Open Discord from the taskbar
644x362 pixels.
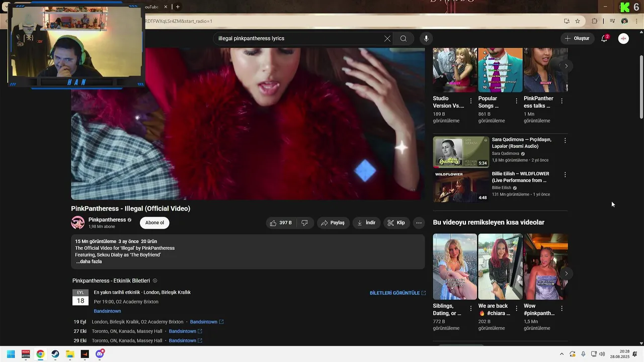[100, 354]
